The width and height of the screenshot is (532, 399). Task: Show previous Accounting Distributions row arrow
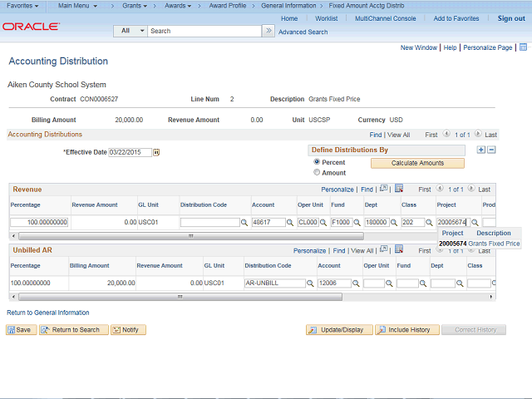tap(446, 134)
